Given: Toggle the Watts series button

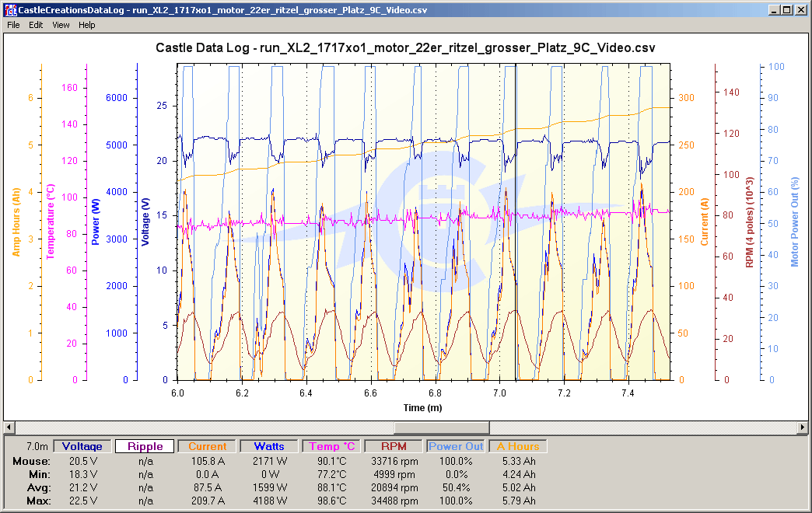Looking at the screenshot, I should pos(269,446).
